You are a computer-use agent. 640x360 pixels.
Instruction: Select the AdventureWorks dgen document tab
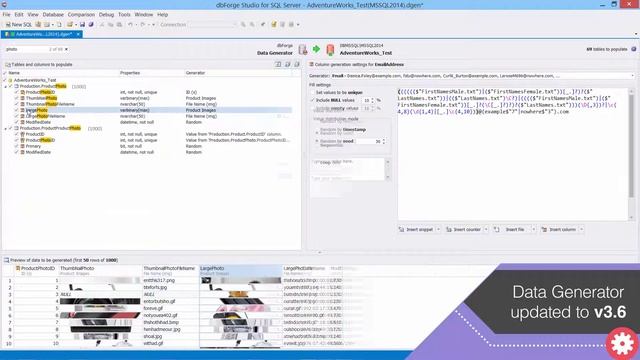(41, 34)
